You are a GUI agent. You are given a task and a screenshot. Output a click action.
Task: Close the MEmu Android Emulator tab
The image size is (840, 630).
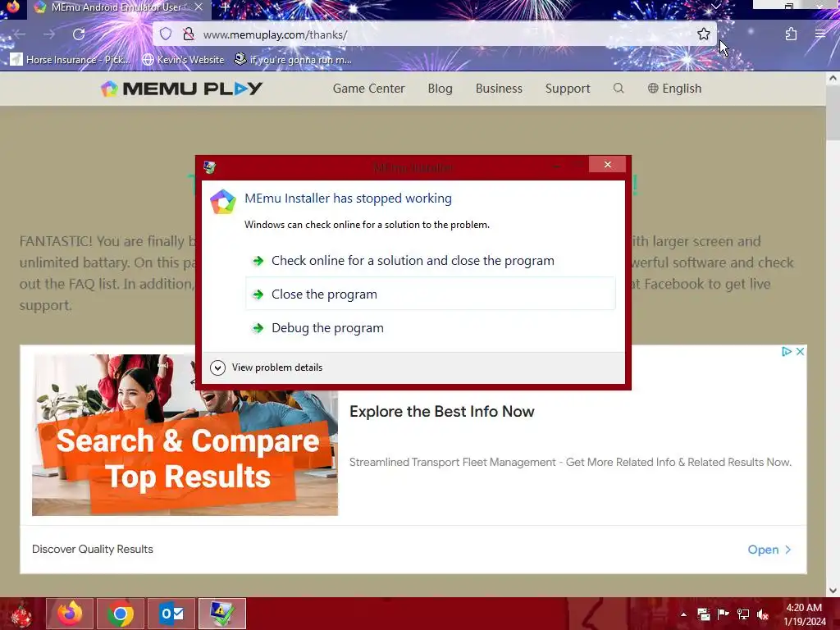[x=199, y=7]
